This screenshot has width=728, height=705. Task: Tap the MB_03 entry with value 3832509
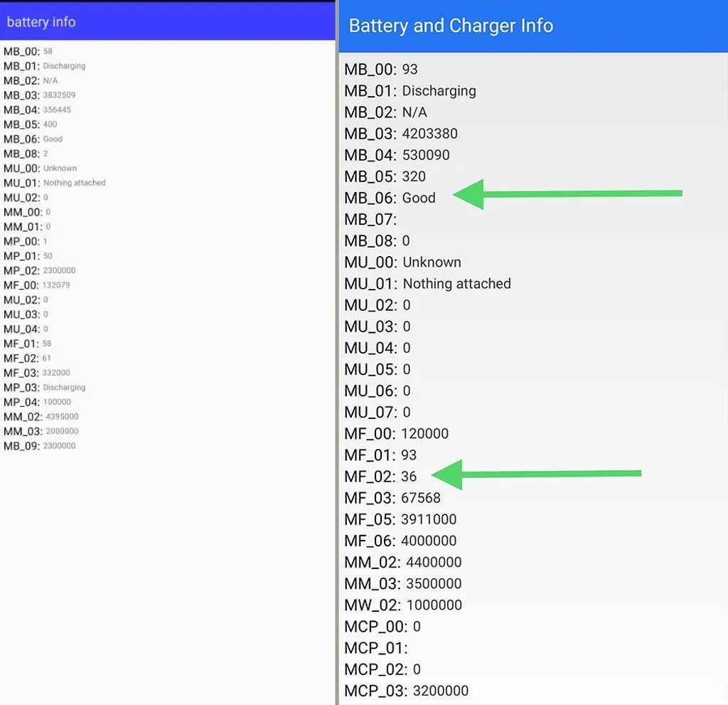[39, 95]
